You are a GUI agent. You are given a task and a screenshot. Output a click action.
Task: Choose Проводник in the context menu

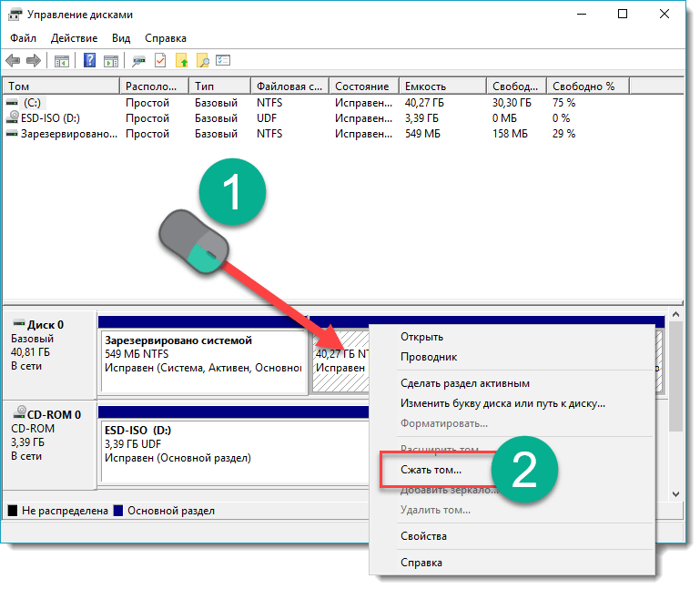click(512, 357)
